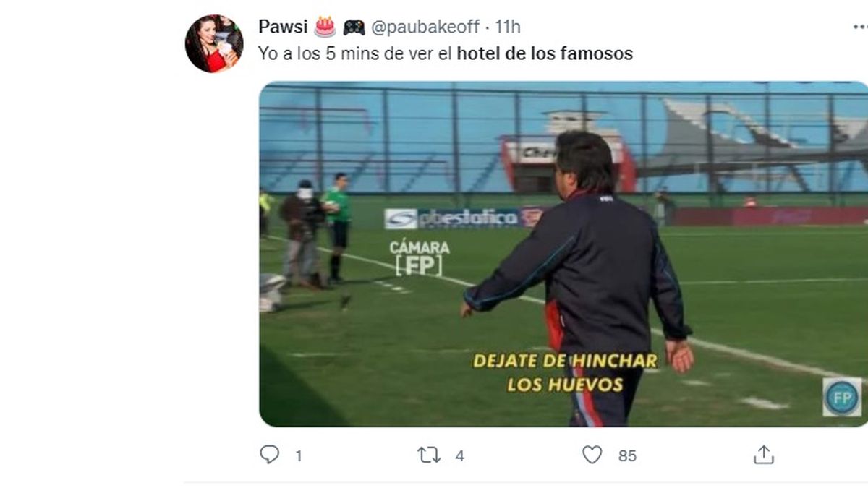Open the 11h timestamp permalink

click(508, 27)
